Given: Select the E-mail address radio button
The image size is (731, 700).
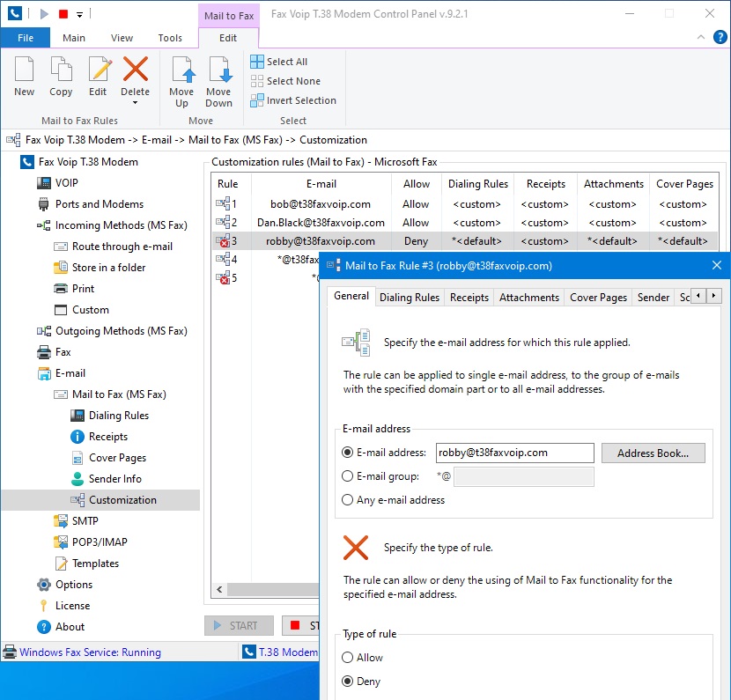Looking at the screenshot, I should coord(347,453).
